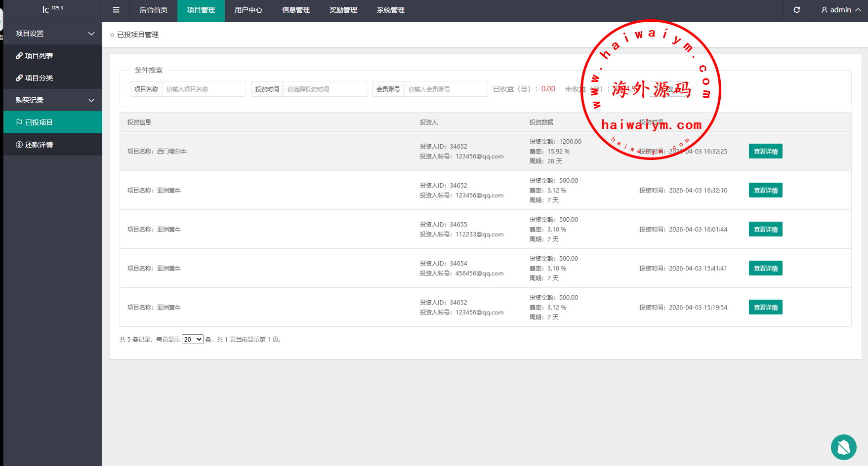Open 用户中心 in top navigation

point(248,10)
